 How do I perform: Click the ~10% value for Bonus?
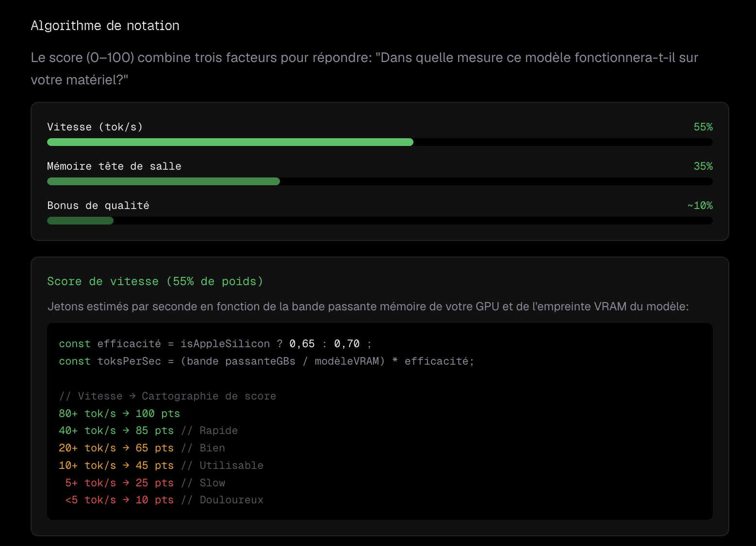700,205
